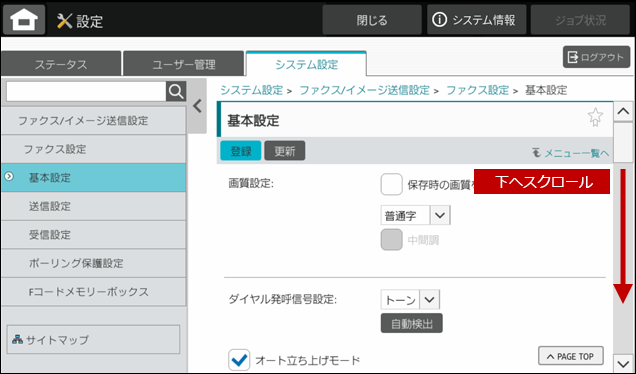Collapse the left menu with chevron

[197, 106]
